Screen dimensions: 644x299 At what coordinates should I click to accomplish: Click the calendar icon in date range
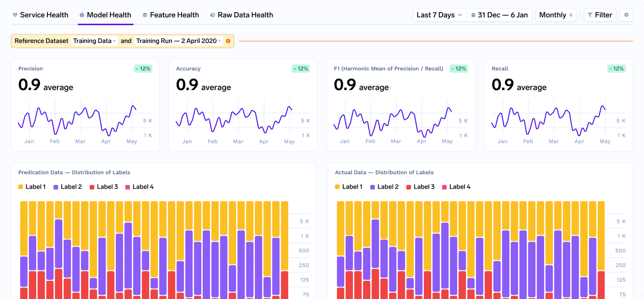tap(473, 15)
